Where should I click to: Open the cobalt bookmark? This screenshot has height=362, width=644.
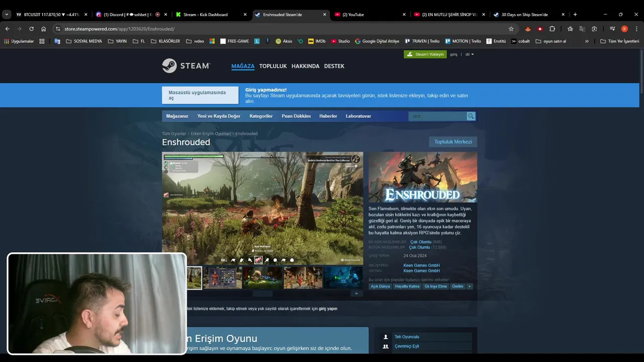point(520,41)
